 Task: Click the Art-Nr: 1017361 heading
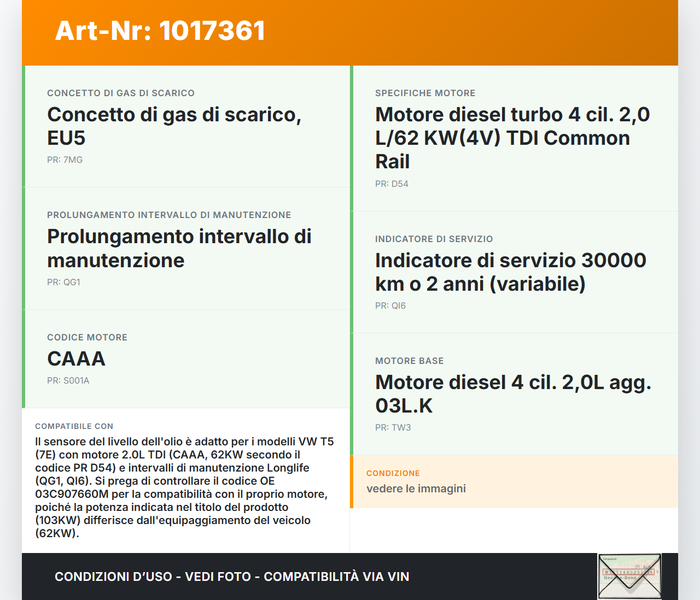159,31
